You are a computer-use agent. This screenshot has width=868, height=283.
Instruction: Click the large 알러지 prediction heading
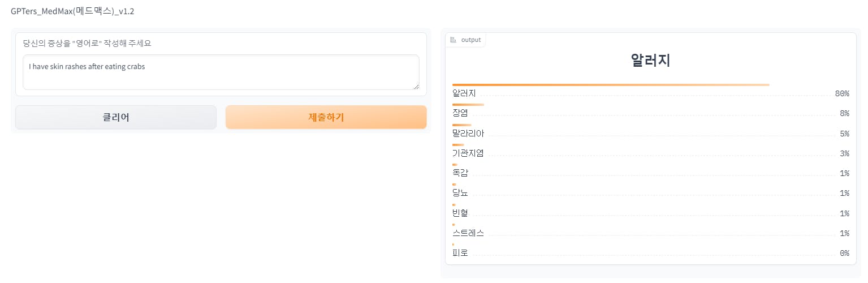[650, 61]
